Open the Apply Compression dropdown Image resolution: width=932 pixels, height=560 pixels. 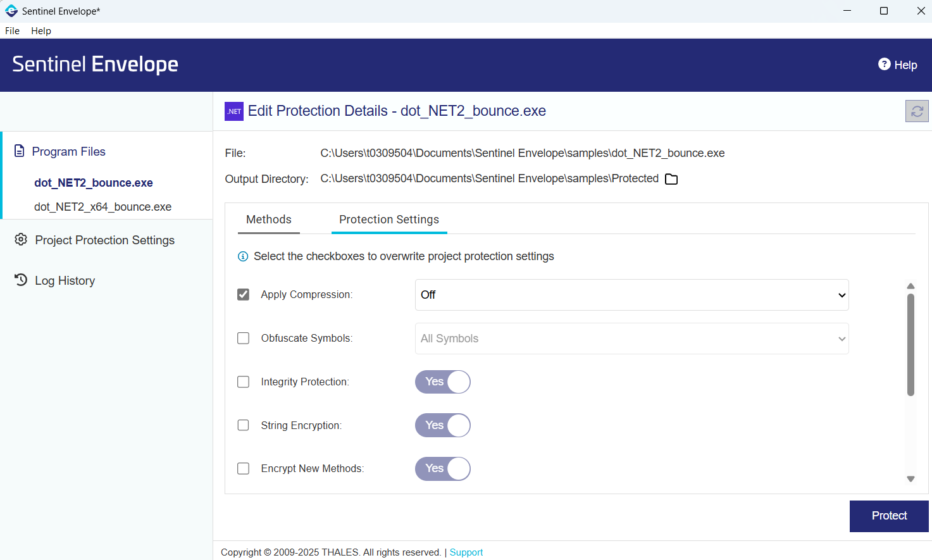631,295
